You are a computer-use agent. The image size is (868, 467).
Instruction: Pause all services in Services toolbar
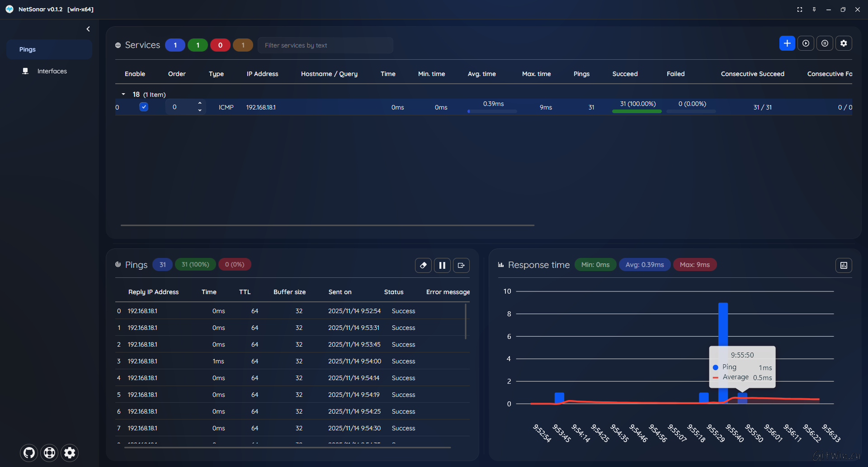[825, 43]
